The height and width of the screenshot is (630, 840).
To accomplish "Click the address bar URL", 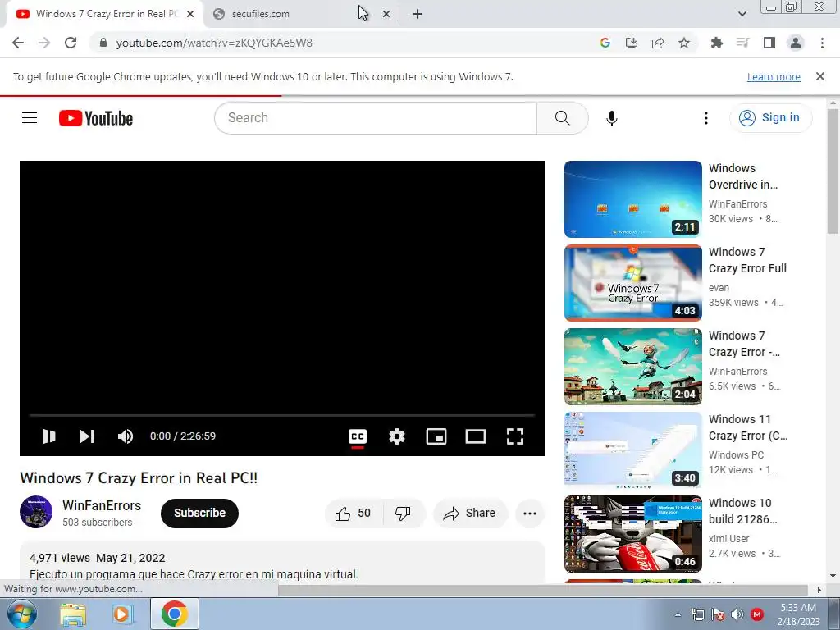I will [x=214, y=43].
